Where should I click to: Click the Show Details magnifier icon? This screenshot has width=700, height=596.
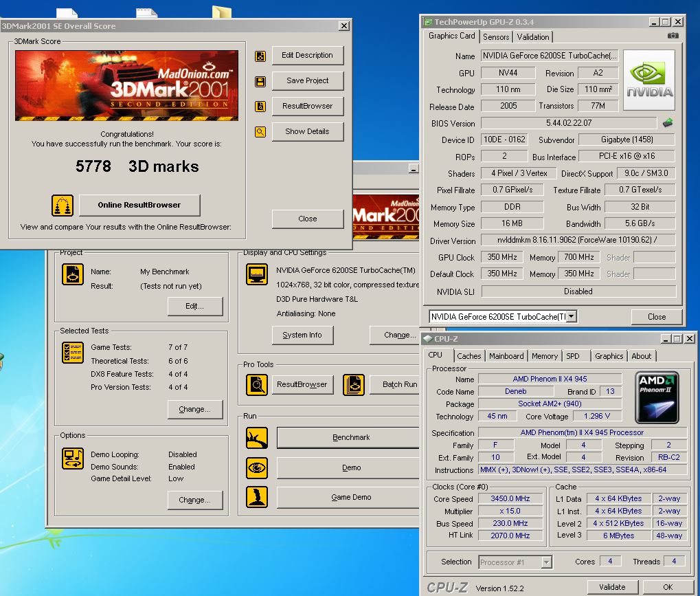260,132
